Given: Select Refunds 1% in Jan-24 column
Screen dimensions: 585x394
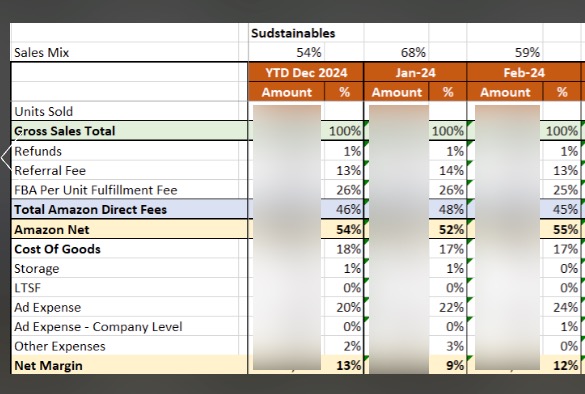Looking at the screenshot, I should pos(455,151).
